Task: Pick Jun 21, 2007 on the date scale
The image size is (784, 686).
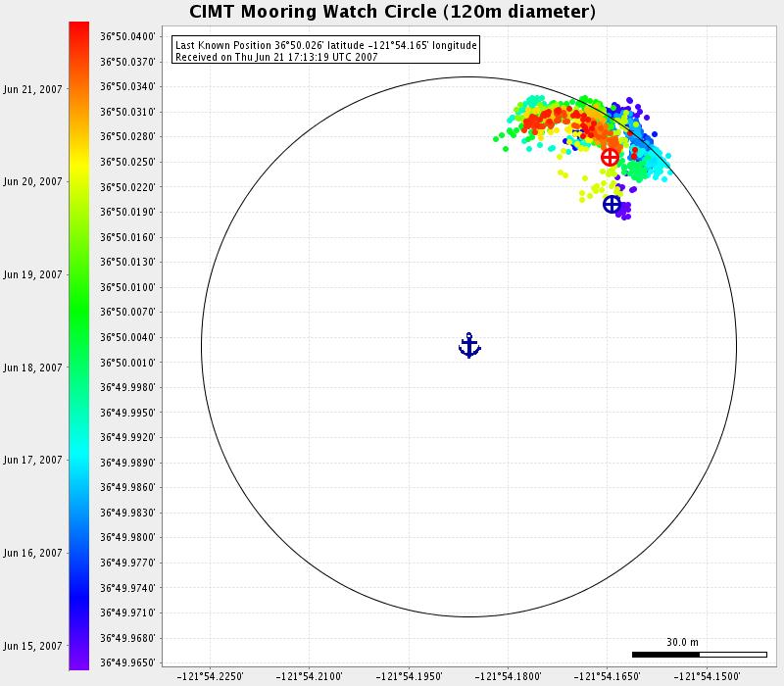Action: [32, 89]
